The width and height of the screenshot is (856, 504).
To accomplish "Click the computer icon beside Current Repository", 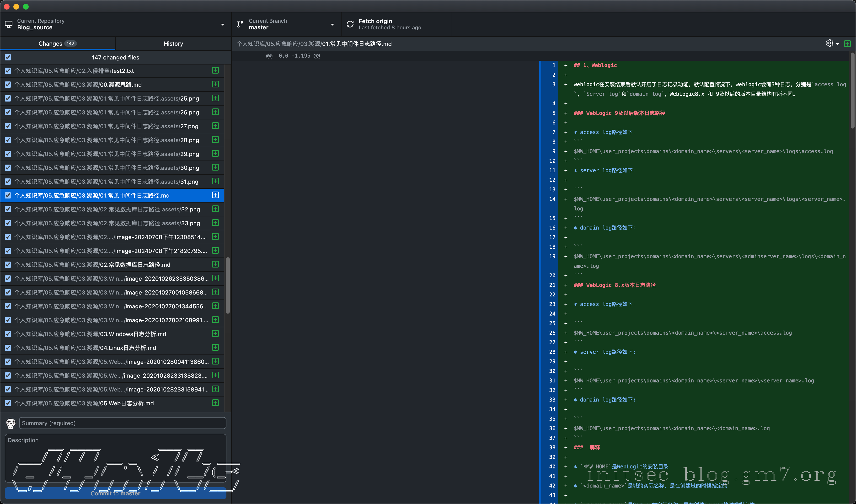I will 9,24.
